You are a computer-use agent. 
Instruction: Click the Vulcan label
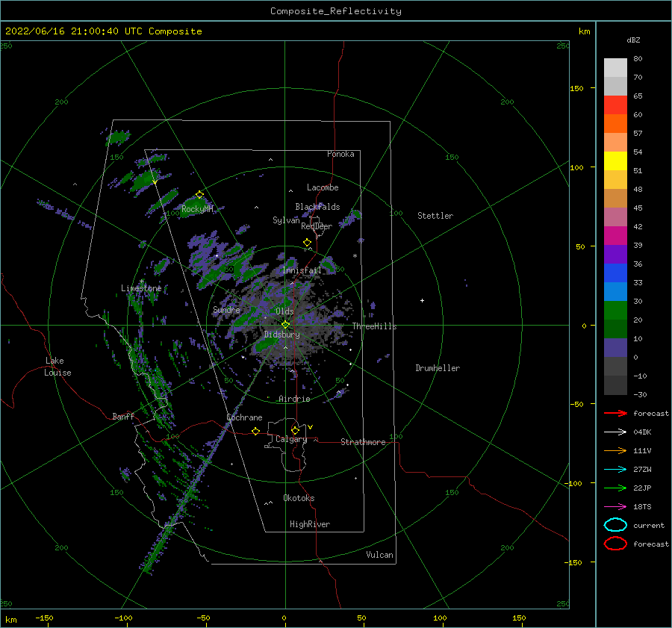click(x=379, y=555)
